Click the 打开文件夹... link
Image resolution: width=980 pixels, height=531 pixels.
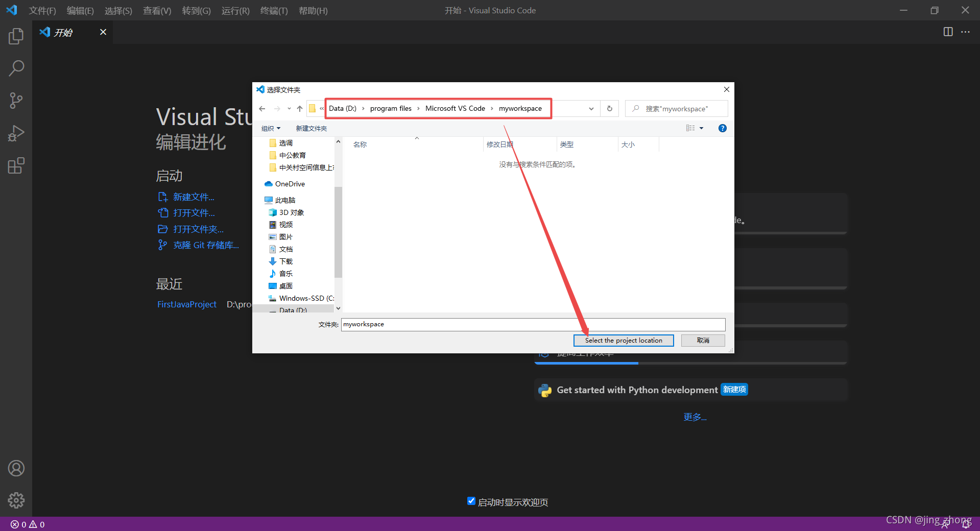coord(198,229)
